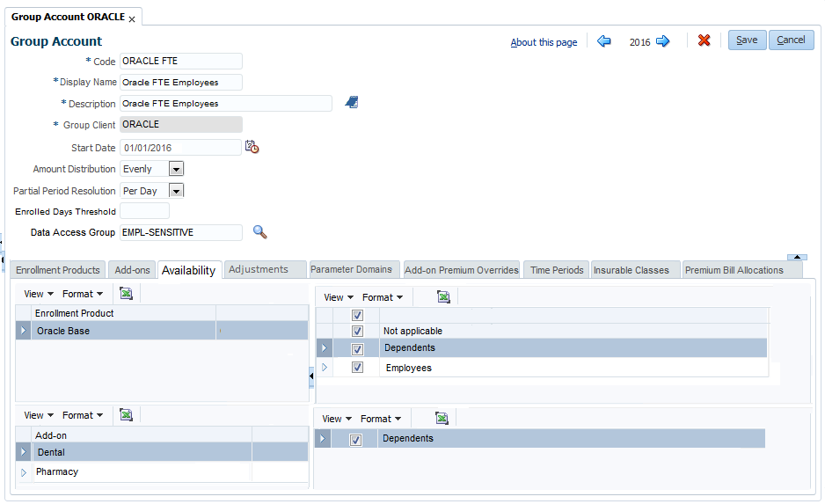Open Format menu above Add-on table
Viewport: 825px width, 504px height.
pyautogui.click(x=83, y=416)
